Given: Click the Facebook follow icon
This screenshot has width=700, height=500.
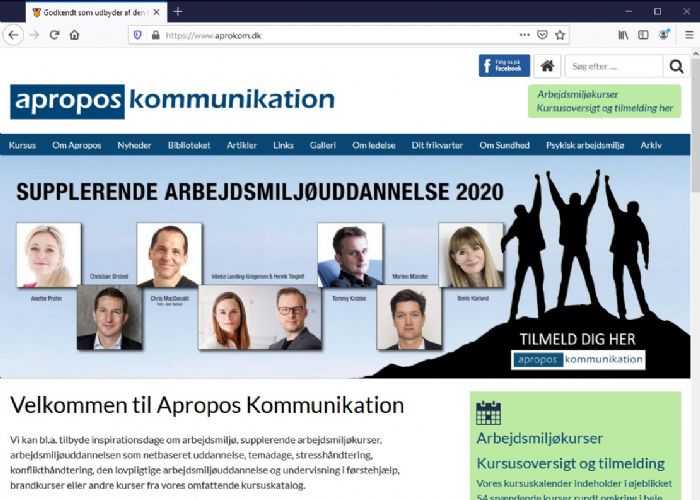Looking at the screenshot, I should tap(504, 66).
